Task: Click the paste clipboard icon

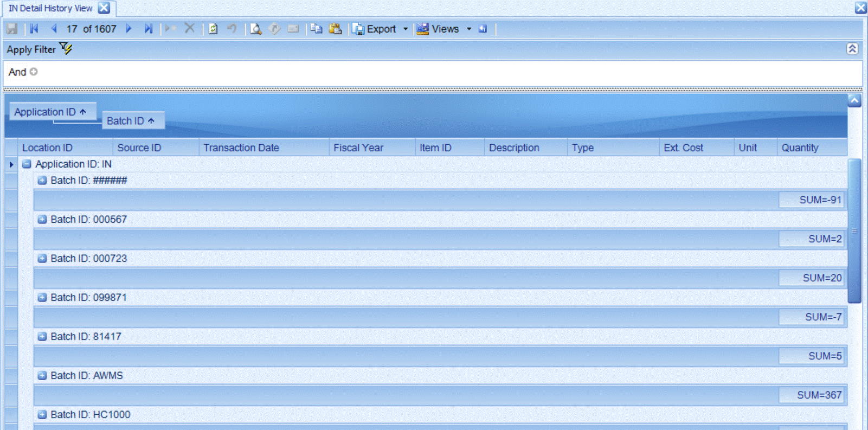Action: [x=336, y=29]
